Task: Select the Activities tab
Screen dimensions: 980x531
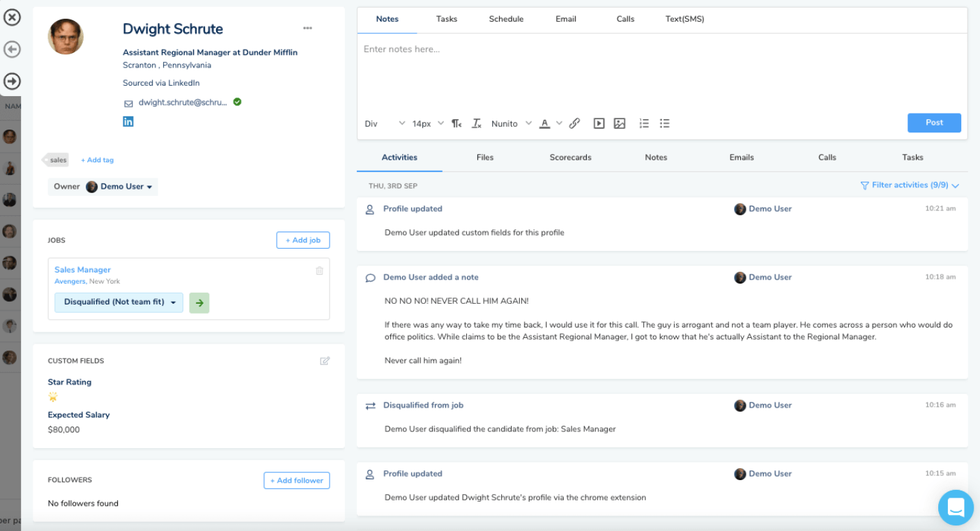Action: tap(399, 157)
